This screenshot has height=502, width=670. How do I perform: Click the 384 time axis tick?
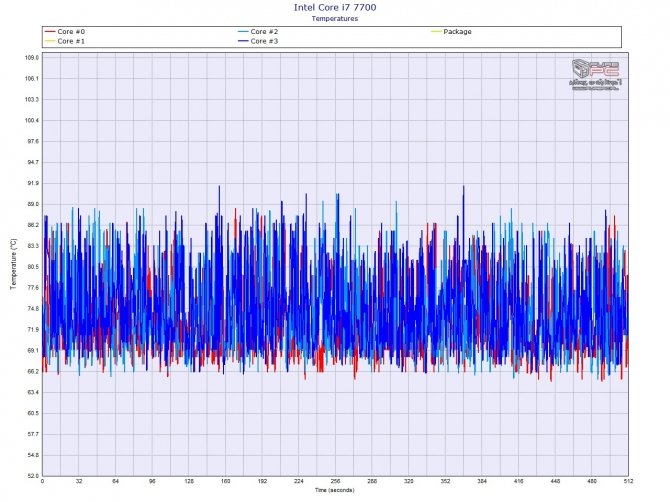click(482, 481)
